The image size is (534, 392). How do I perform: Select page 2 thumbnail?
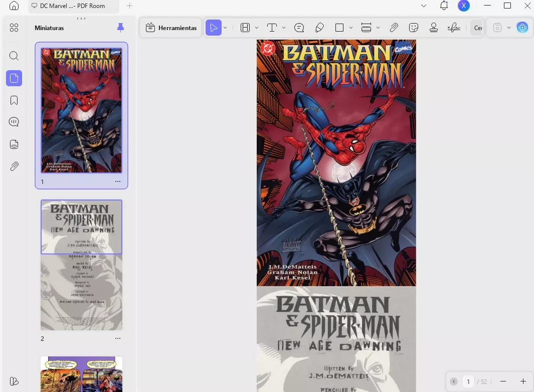tap(81, 265)
